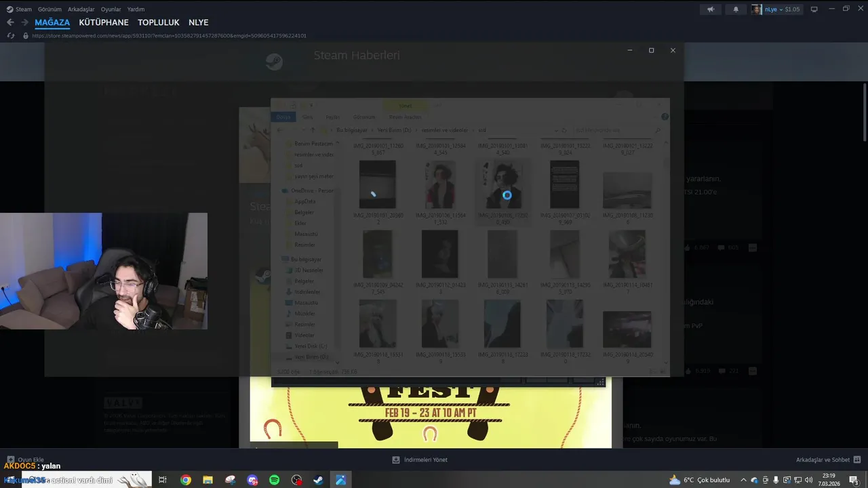868x488 pixels.
Task: Select the IMG_20190108_112306 thumbnail
Action: coord(627,190)
